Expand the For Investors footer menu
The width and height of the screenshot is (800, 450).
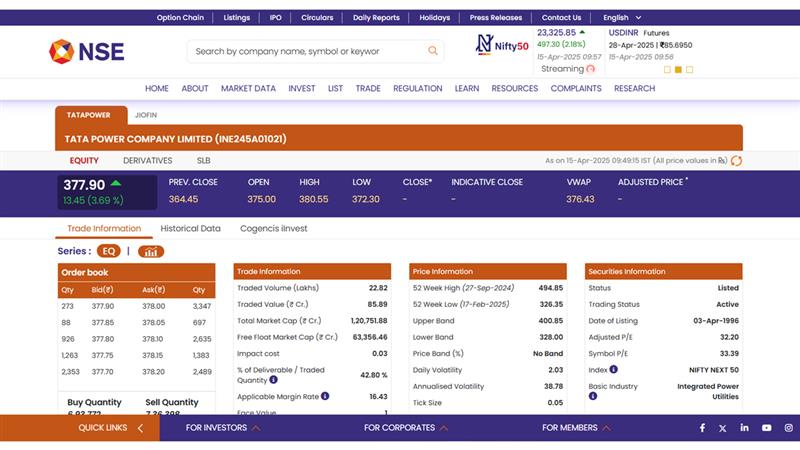[x=223, y=428]
